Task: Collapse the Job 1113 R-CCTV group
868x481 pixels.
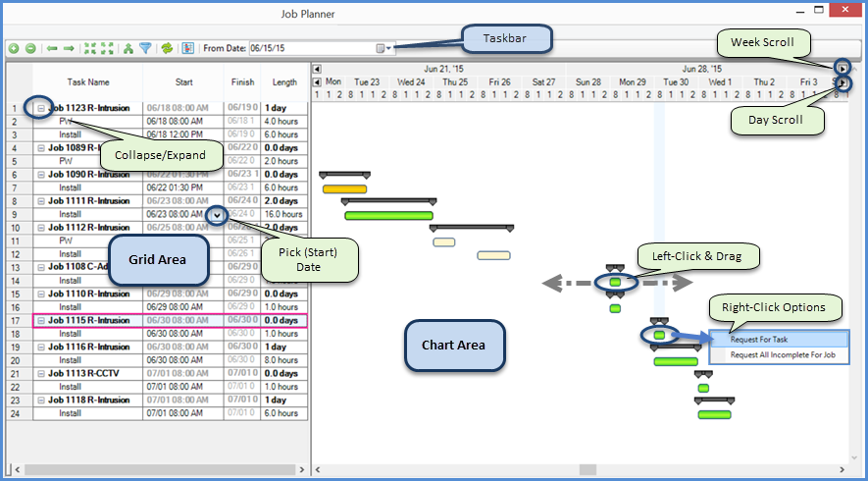Action: click(40, 373)
